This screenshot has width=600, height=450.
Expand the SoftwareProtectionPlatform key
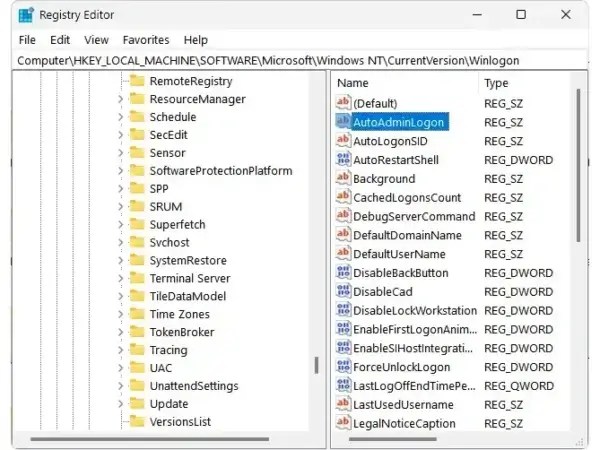click(121, 171)
